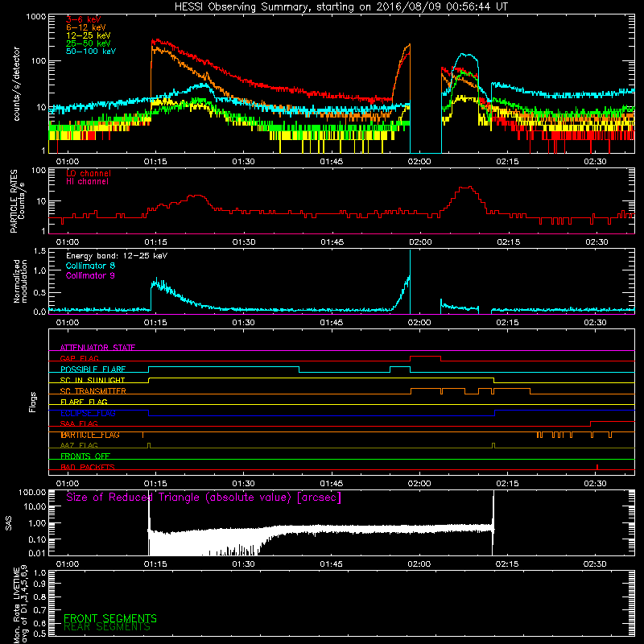Screen dimensions: 644x644
Task: Click the HESSI Observing Summary plot title
Action: (341, 7)
